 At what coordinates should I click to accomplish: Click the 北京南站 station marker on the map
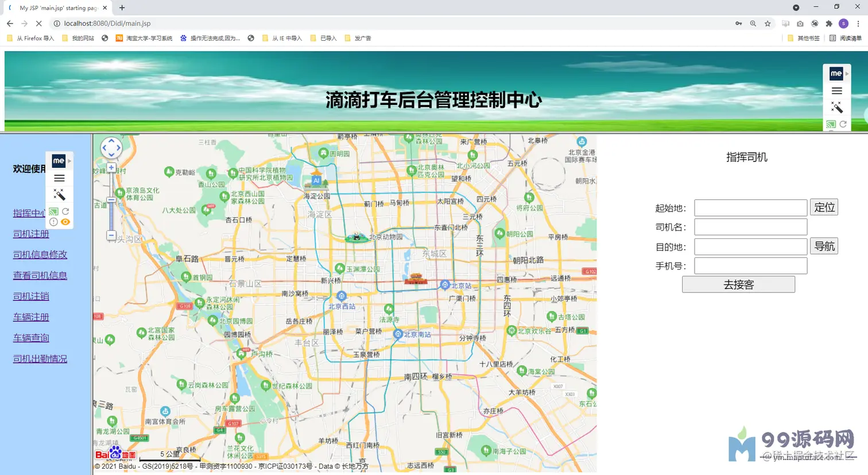pyautogui.click(x=398, y=334)
